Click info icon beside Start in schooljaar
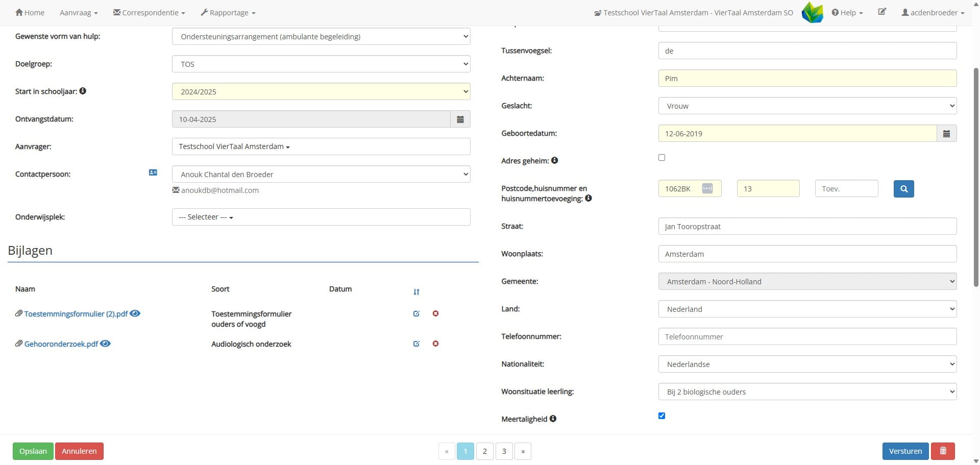 pos(83,91)
